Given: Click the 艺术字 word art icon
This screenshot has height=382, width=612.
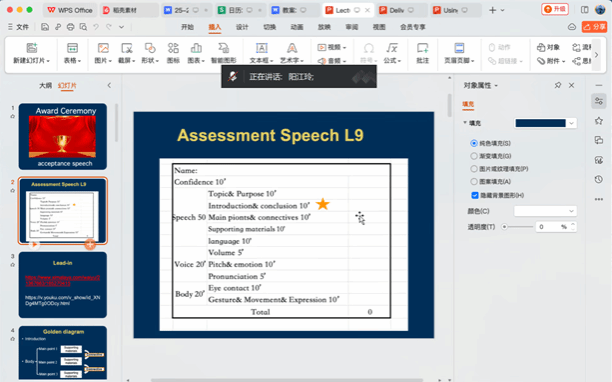Looking at the screenshot, I should click(x=292, y=48).
